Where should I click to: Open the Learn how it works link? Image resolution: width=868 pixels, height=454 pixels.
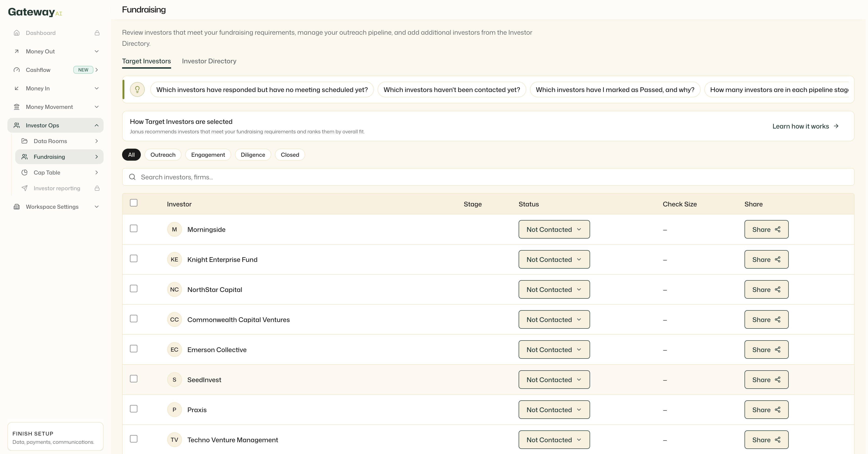click(805, 126)
